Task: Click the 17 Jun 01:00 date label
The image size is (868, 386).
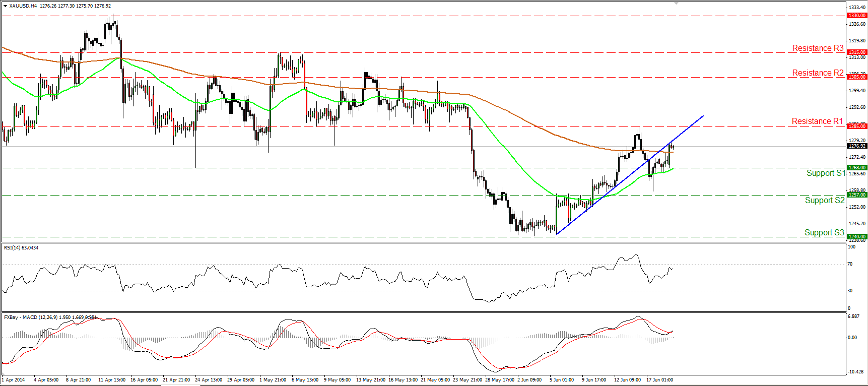Action: [660, 379]
